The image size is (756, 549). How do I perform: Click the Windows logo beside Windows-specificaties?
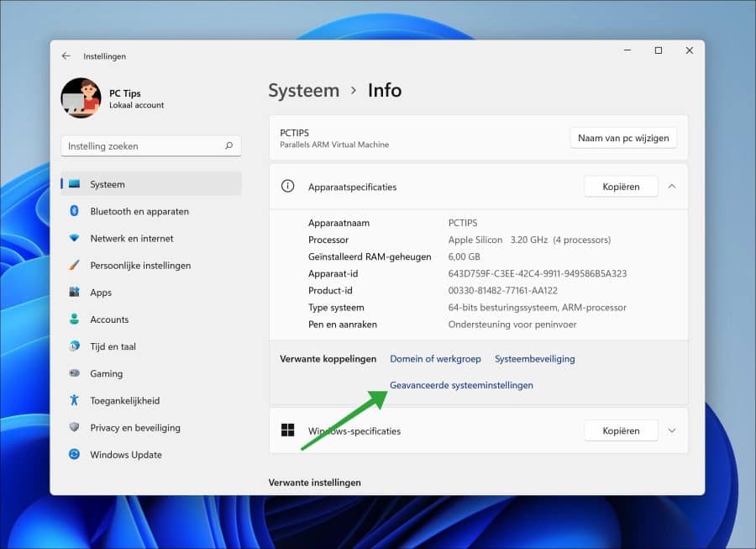[x=288, y=430]
